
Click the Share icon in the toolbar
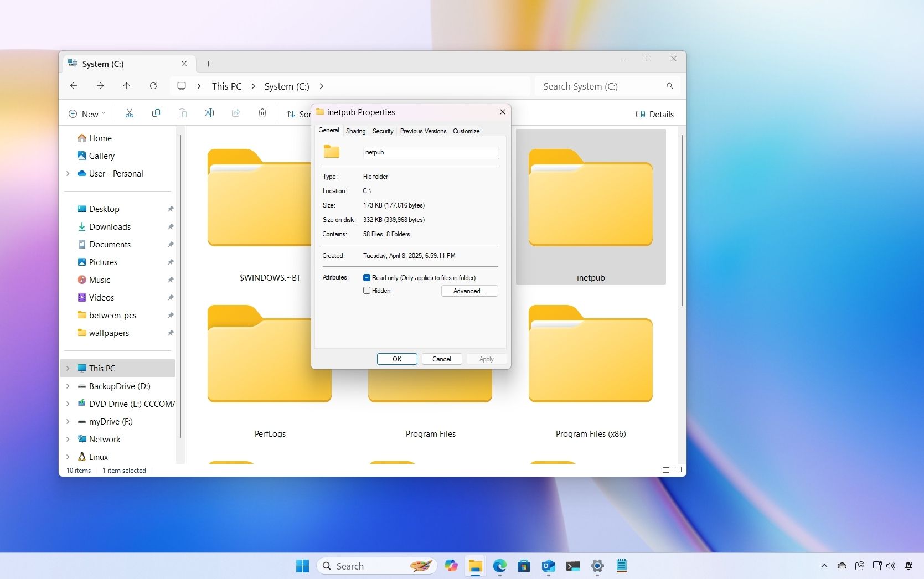click(x=236, y=113)
